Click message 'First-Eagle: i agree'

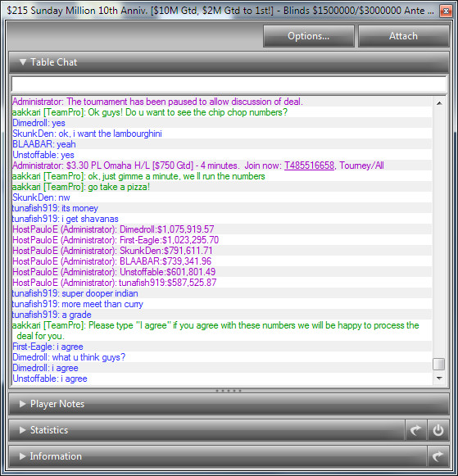pyautogui.click(x=48, y=347)
